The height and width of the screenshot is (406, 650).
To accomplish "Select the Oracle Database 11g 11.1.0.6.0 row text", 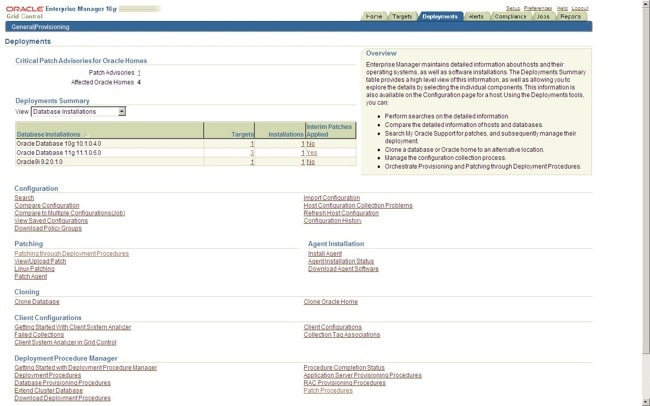I will click(59, 153).
